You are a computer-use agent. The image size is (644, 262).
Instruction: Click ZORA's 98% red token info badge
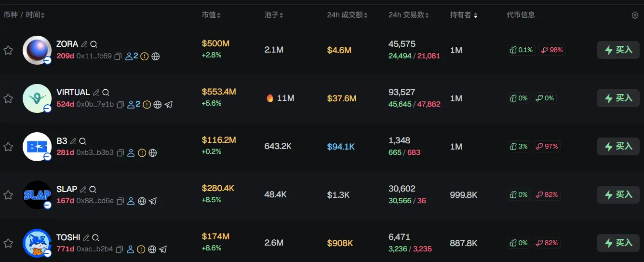pos(551,50)
